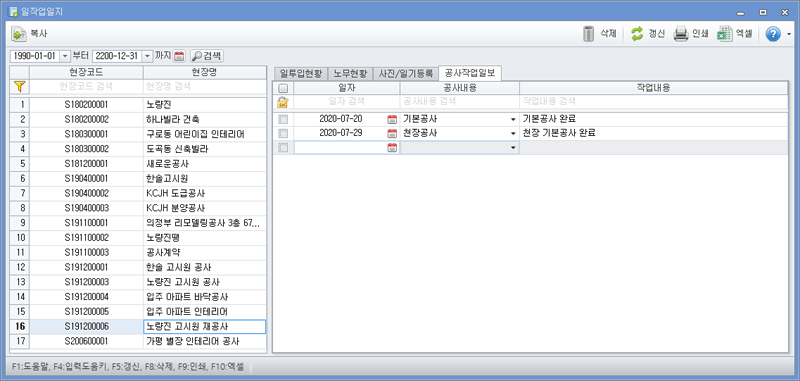Expand the 1990-01-01 start date dropdown
Image resolution: width=800 pixels, height=381 pixels.
tap(66, 56)
